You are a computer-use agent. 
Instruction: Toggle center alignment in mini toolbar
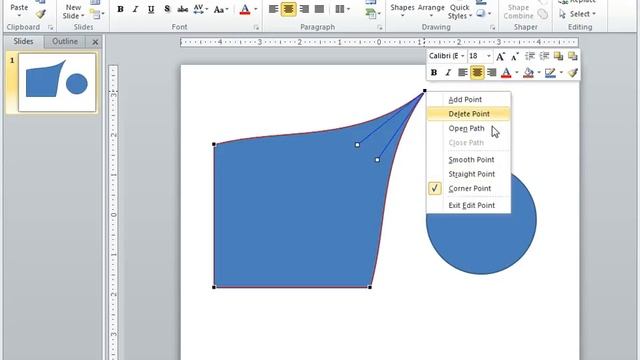[477, 73]
